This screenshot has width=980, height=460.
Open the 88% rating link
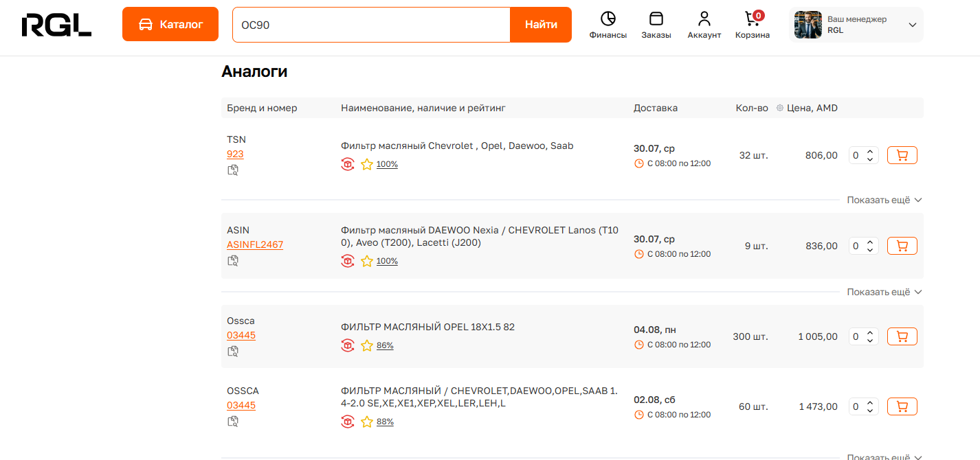pos(385,422)
